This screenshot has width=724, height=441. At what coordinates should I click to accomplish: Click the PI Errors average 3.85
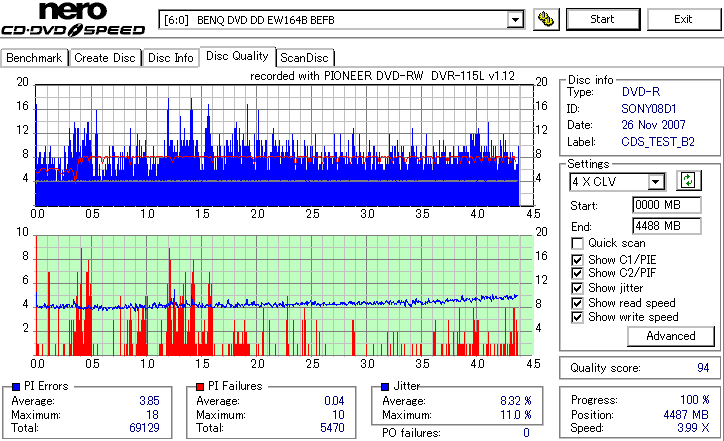[149, 401]
